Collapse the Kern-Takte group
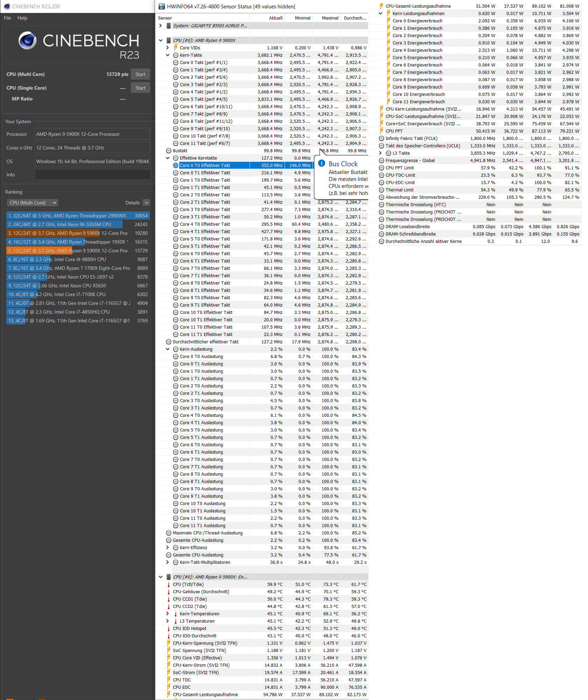 167,55
